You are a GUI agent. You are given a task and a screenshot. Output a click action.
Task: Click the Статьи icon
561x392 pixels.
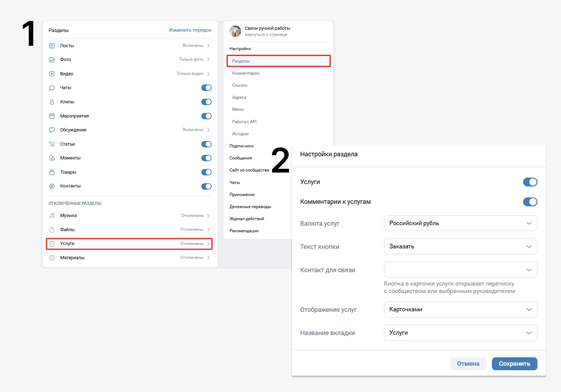(52, 144)
